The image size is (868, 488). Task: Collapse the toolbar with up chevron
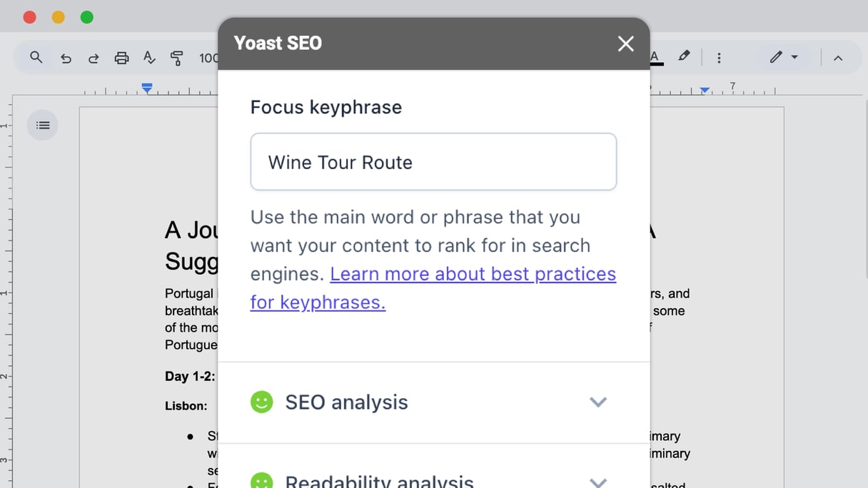[x=838, y=58]
